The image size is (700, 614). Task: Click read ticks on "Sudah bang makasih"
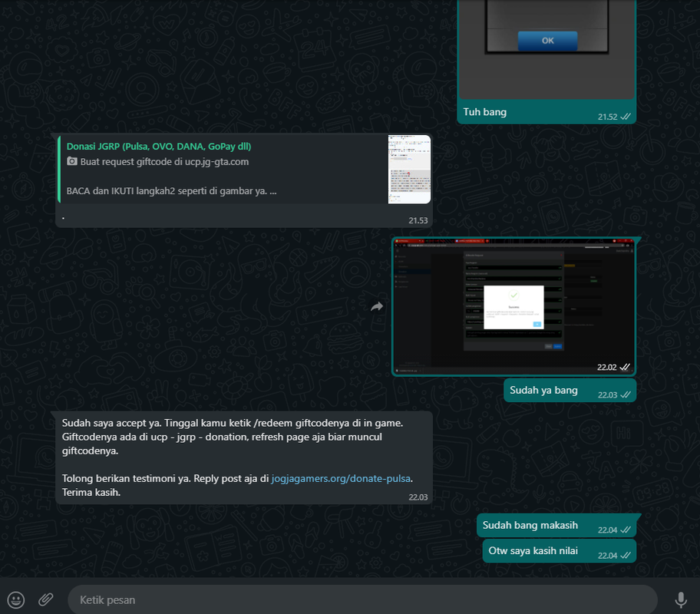(x=626, y=530)
